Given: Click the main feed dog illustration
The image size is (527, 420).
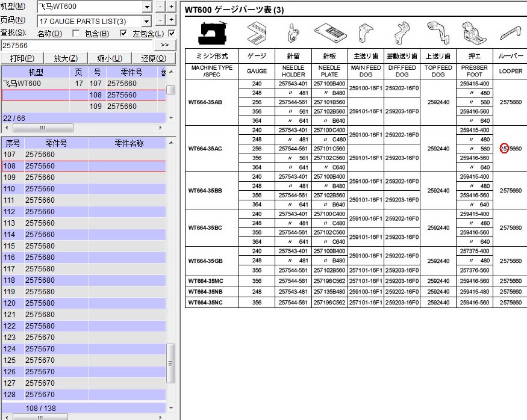Looking at the screenshot, I should pyautogui.click(x=366, y=33).
